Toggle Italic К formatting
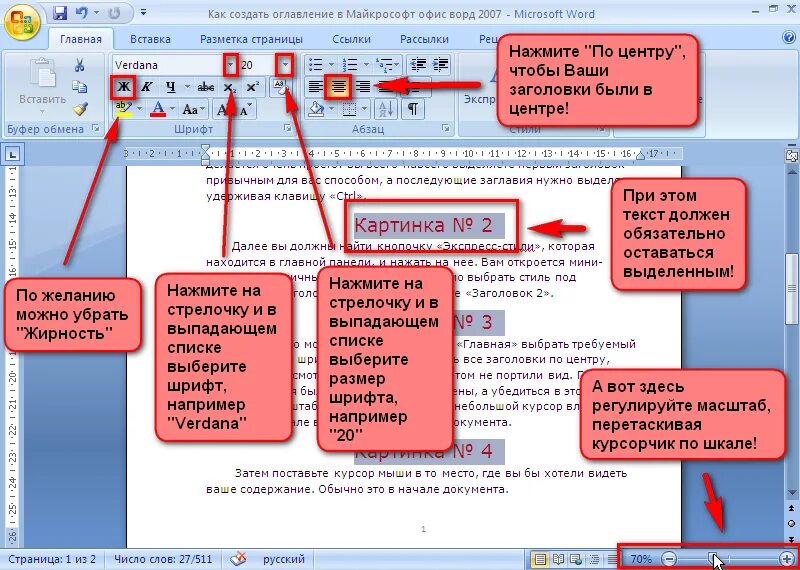The height and width of the screenshot is (570, 800). pos(147,87)
